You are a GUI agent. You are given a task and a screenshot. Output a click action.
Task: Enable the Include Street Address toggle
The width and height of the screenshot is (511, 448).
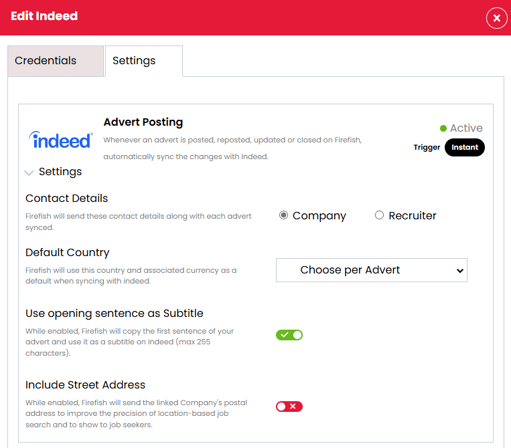pyautogui.click(x=289, y=406)
